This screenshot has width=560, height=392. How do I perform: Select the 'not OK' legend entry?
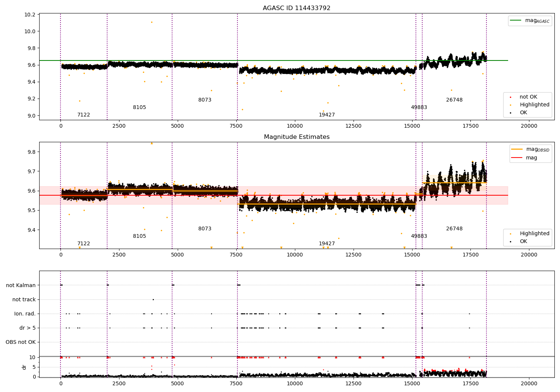tap(528, 97)
